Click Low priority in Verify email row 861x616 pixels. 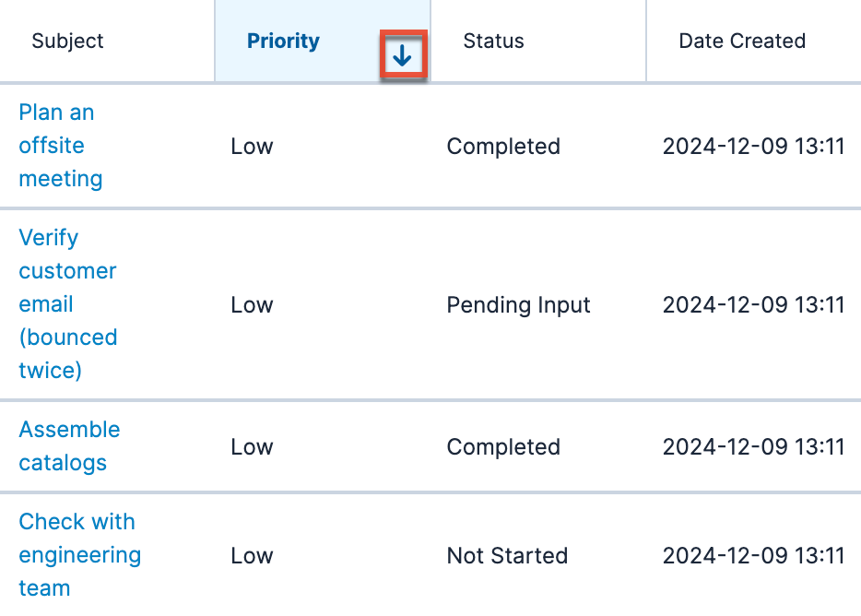[x=252, y=305]
